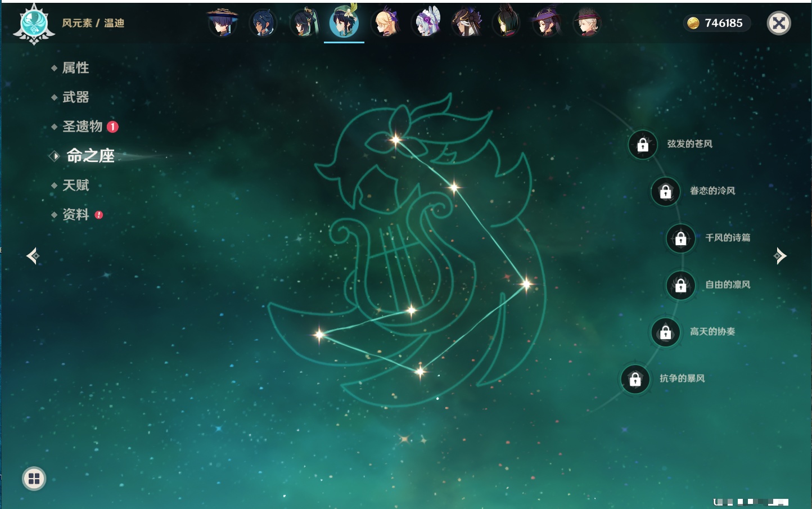Select Lyney's top hat avatar
Viewport: 812px width, 509px height.
coord(587,22)
